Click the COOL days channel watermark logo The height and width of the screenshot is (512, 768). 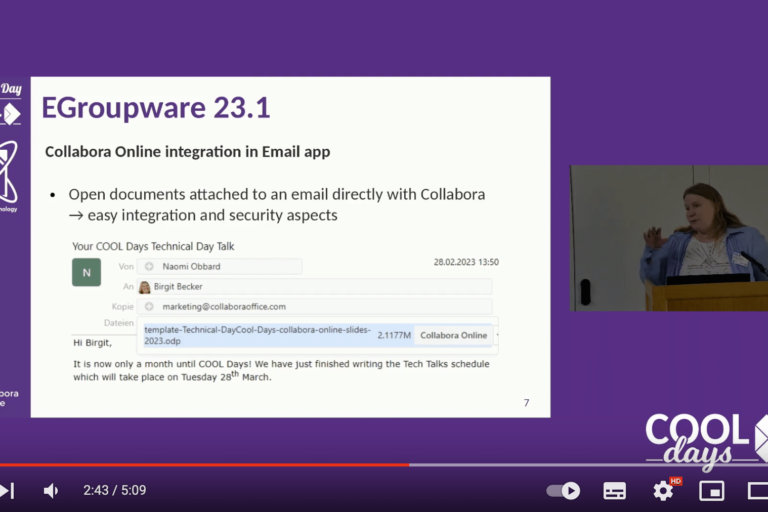706,441
